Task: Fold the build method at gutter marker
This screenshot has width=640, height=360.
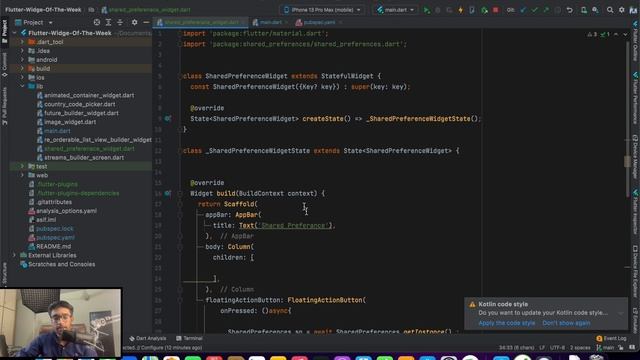Action: [x=180, y=193]
